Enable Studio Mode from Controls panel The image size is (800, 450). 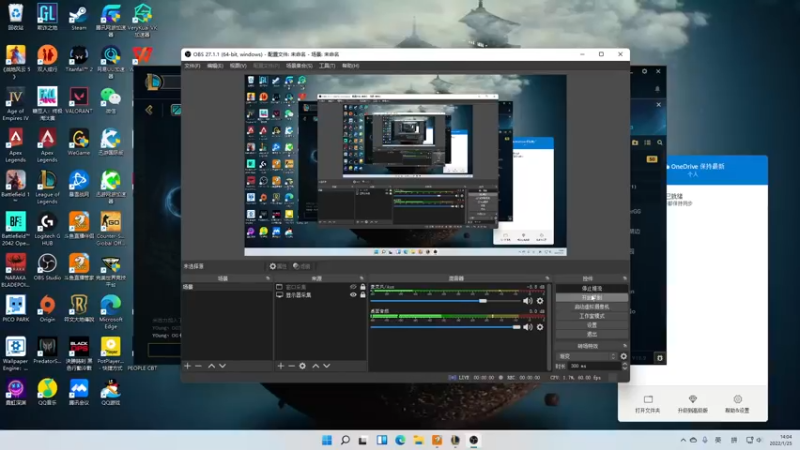pos(592,316)
